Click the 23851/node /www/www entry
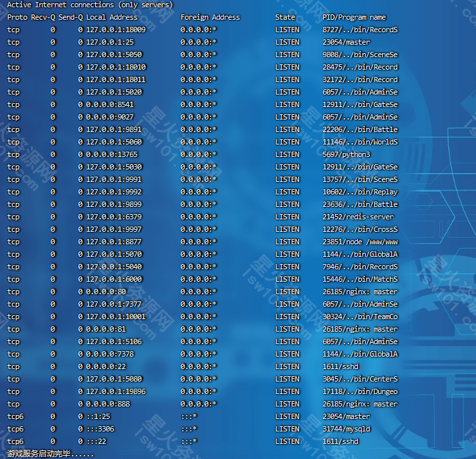The width and height of the screenshot is (476, 459). [x=360, y=242]
